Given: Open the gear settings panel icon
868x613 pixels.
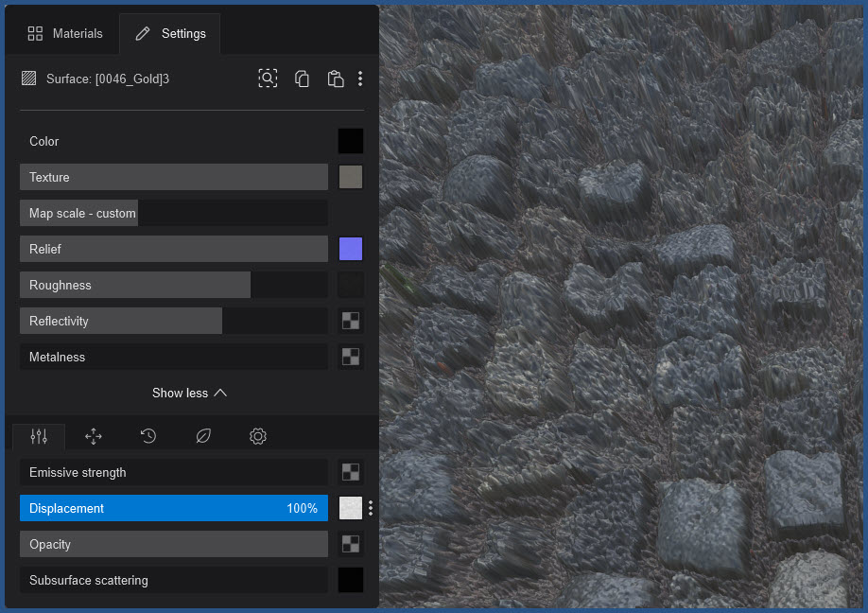Looking at the screenshot, I should [x=257, y=436].
